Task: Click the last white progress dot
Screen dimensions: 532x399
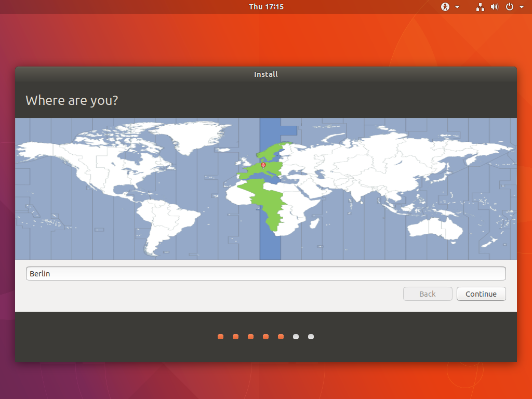Action: tap(311, 337)
